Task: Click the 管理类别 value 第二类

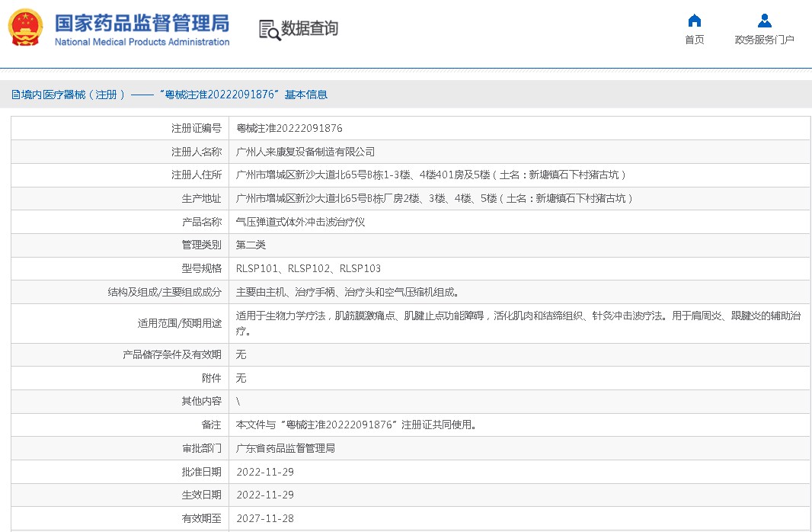Action: pos(251,245)
